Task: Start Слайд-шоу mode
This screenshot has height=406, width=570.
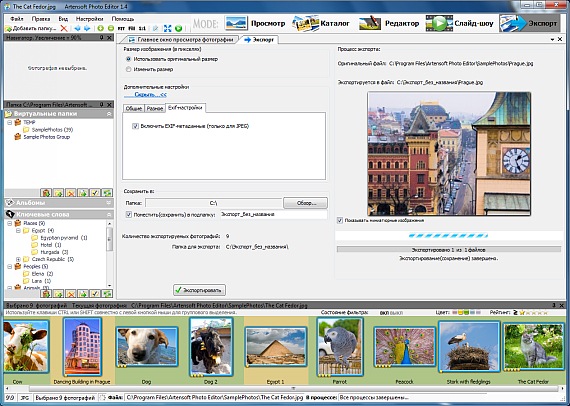Action: 459,23
